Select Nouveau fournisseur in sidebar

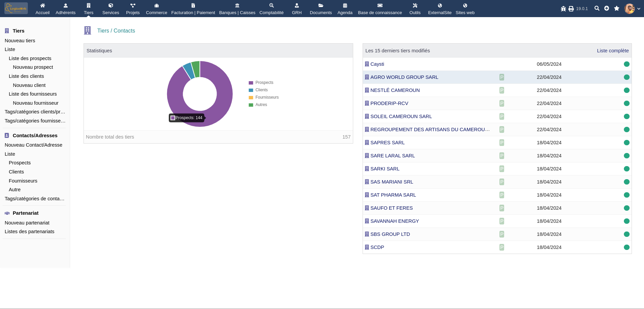(36, 103)
